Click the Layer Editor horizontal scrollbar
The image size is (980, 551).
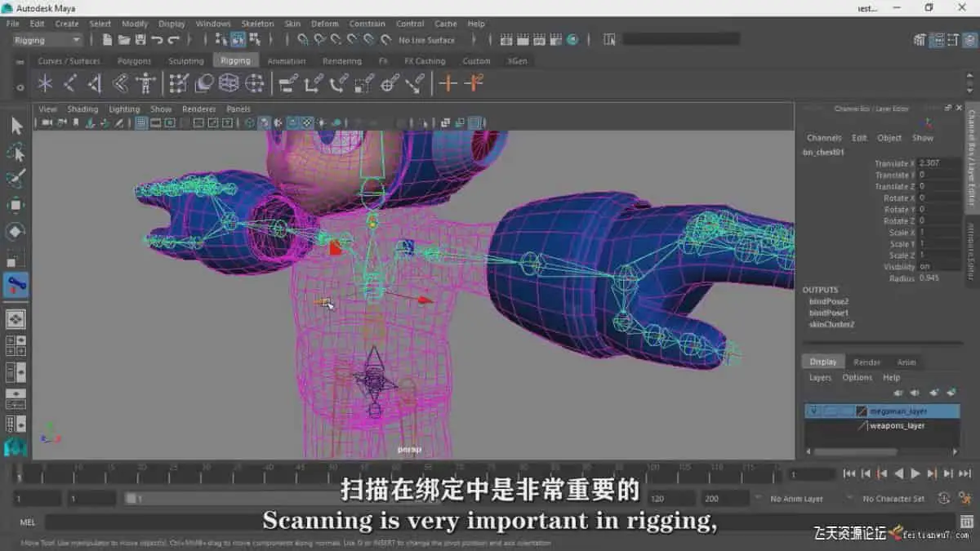(x=855, y=451)
